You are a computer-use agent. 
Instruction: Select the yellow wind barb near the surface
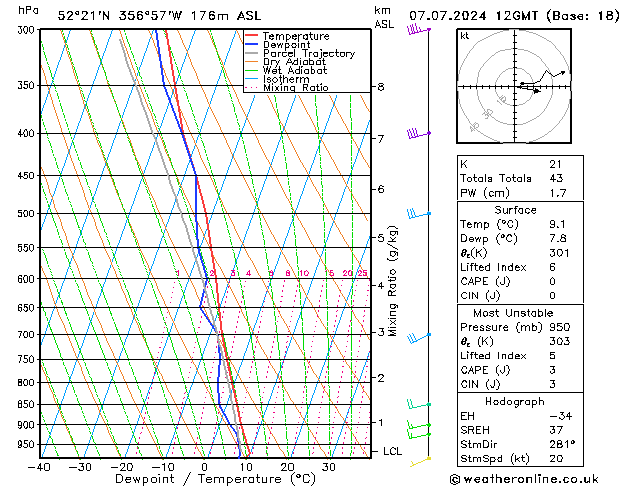coord(420,460)
